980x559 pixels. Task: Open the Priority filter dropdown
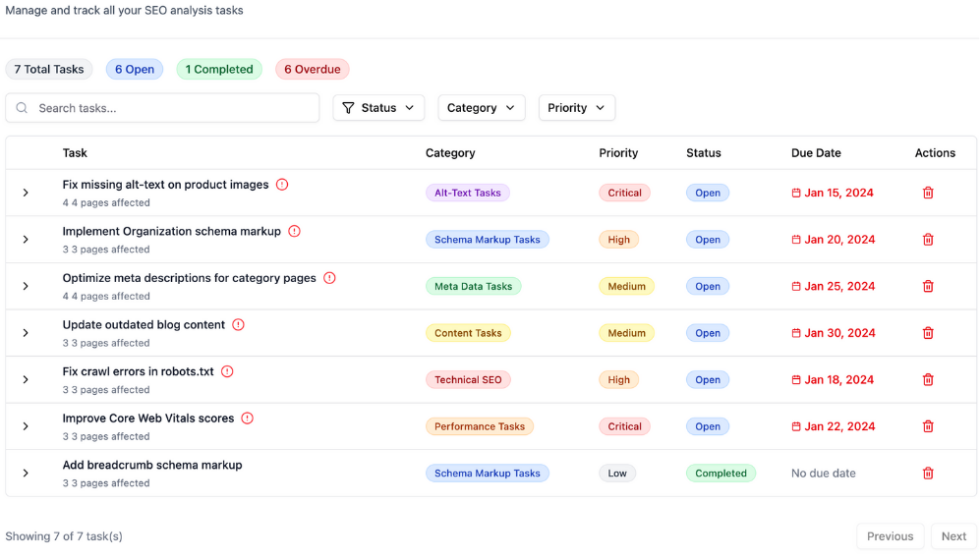pos(576,108)
